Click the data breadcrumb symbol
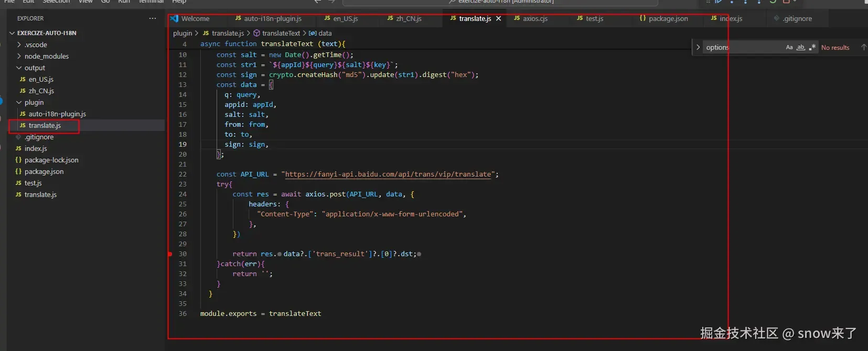 point(325,33)
